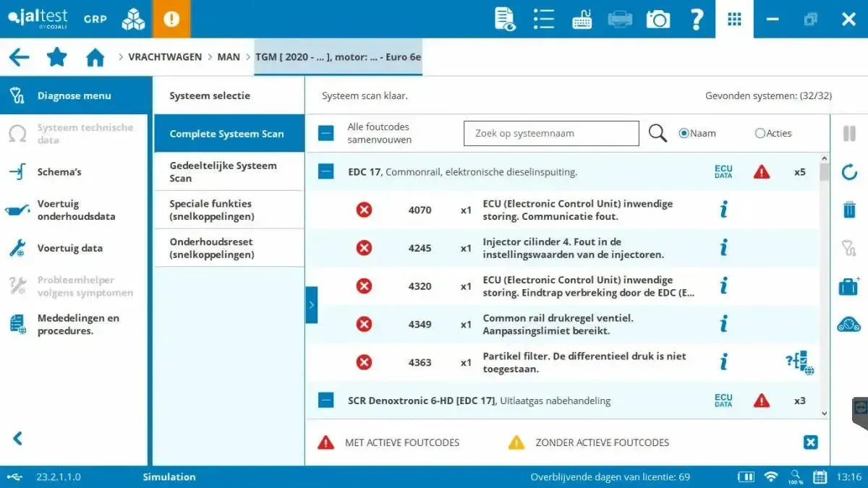This screenshot has height=488, width=868.
Task: Select the Acties radio button
Action: pyautogui.click(x=759, y=133)
